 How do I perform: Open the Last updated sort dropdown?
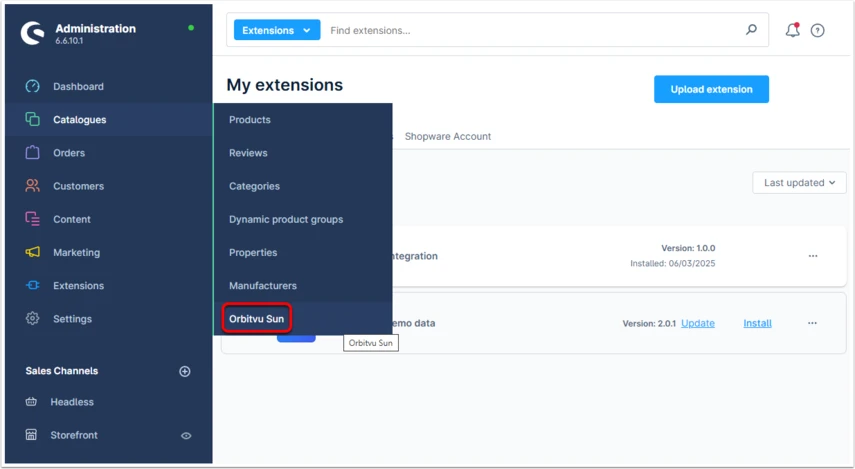[x=799, y=183]
